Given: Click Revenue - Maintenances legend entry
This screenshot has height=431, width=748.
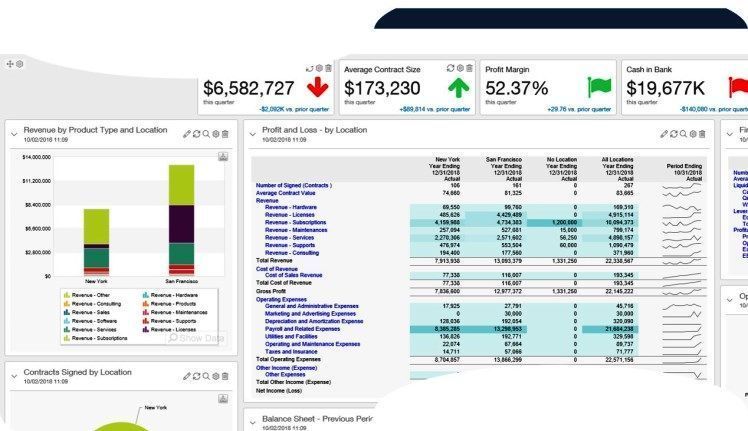Looking at the screenshot, I should pyautogui.click(x=175, y=313).
